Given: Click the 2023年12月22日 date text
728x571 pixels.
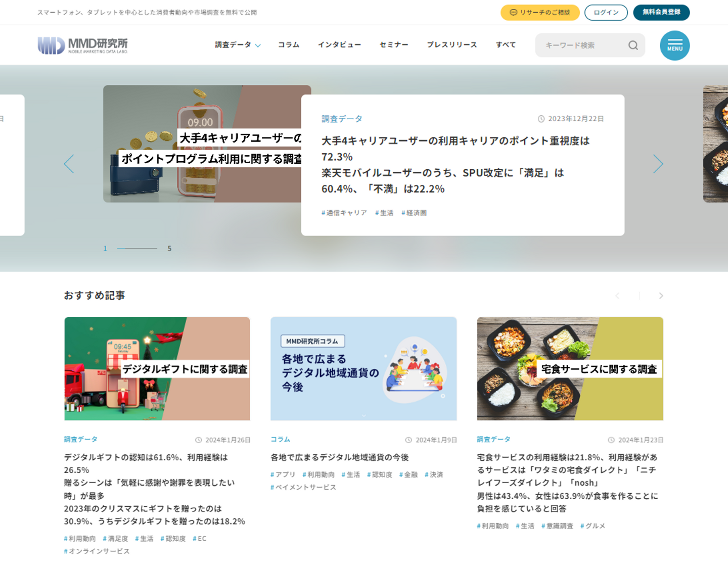Looking at the screenshot, I should click(x=576, y=119).
